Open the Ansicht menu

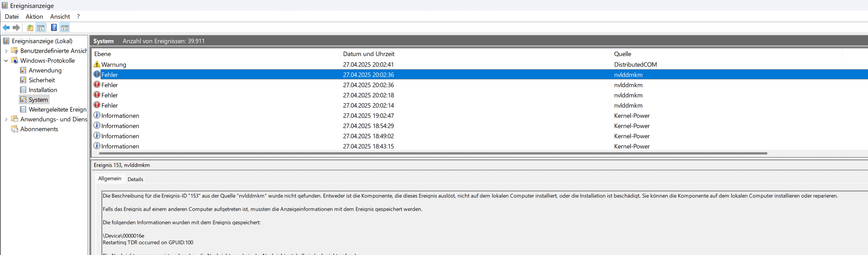[60, 17]
